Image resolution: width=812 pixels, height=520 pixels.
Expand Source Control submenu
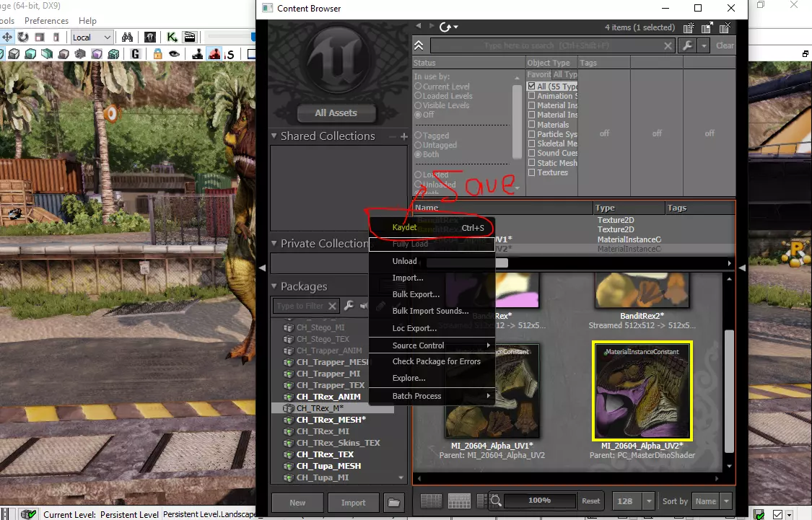tap(432, 345)
